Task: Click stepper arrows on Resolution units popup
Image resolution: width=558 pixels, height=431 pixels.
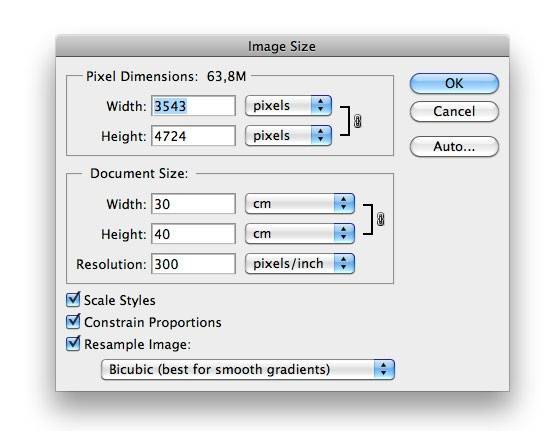Action: point(344,263)
